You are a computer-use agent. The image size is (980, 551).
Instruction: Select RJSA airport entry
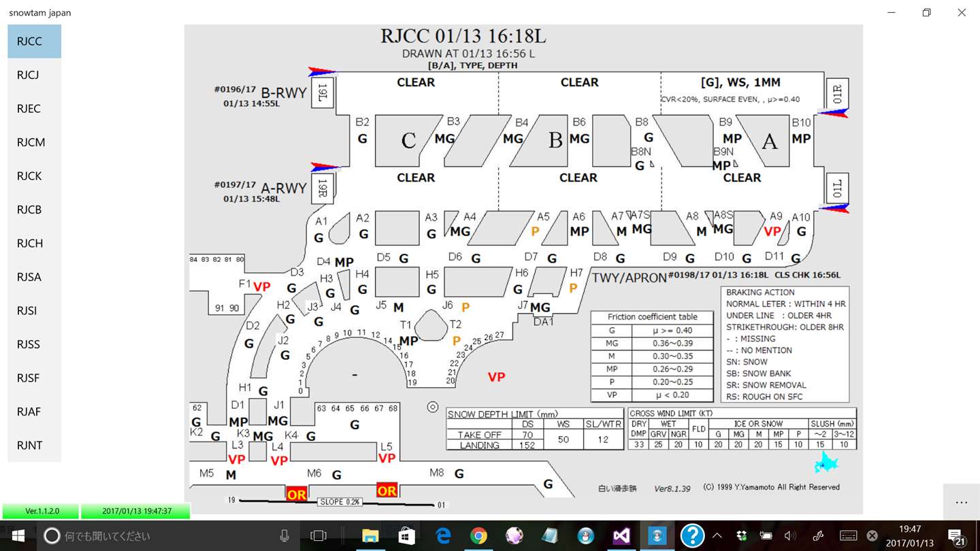34,277
